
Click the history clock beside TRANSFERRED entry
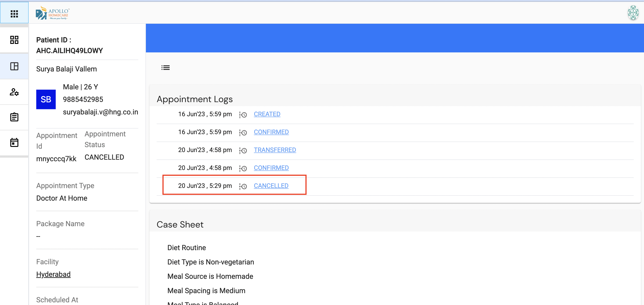(243, 151)
